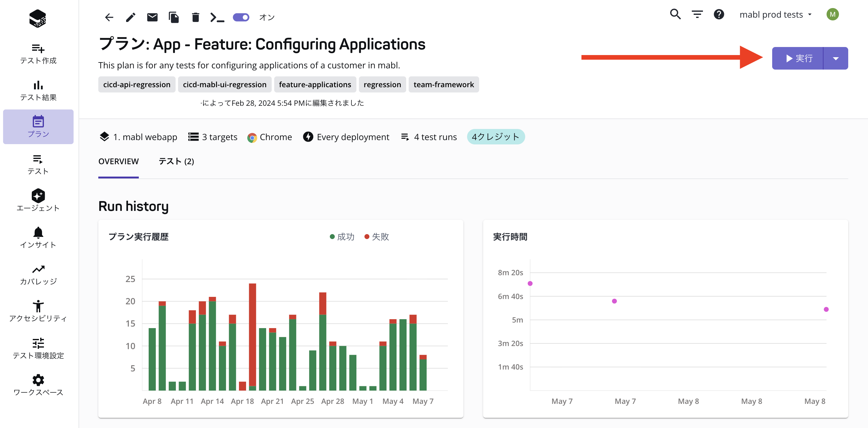Click the last magenta point near May 8

(x=826, y=309)
